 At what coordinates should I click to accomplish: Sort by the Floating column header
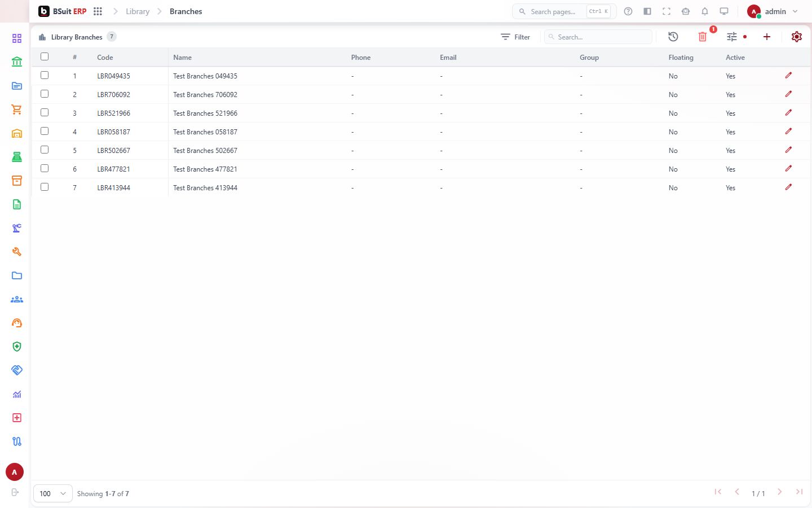681,57
